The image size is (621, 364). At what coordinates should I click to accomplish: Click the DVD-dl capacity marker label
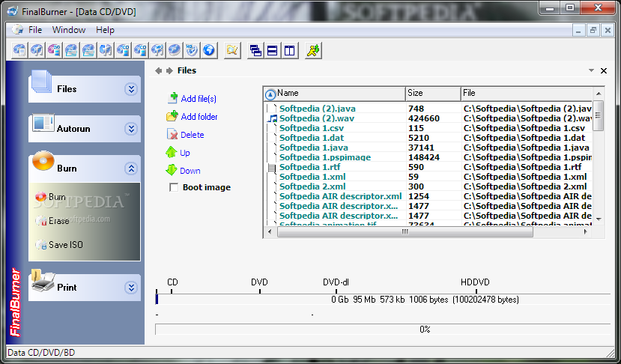click(336, 282)
